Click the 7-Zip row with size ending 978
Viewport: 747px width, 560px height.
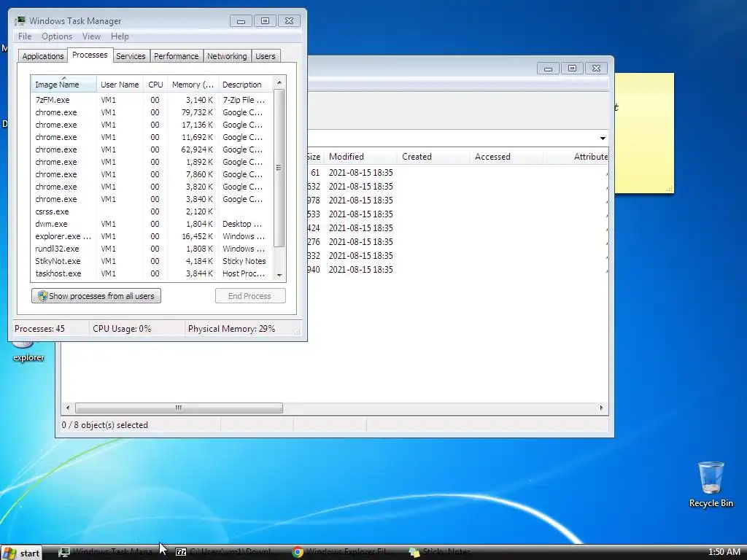coord(457,201)
